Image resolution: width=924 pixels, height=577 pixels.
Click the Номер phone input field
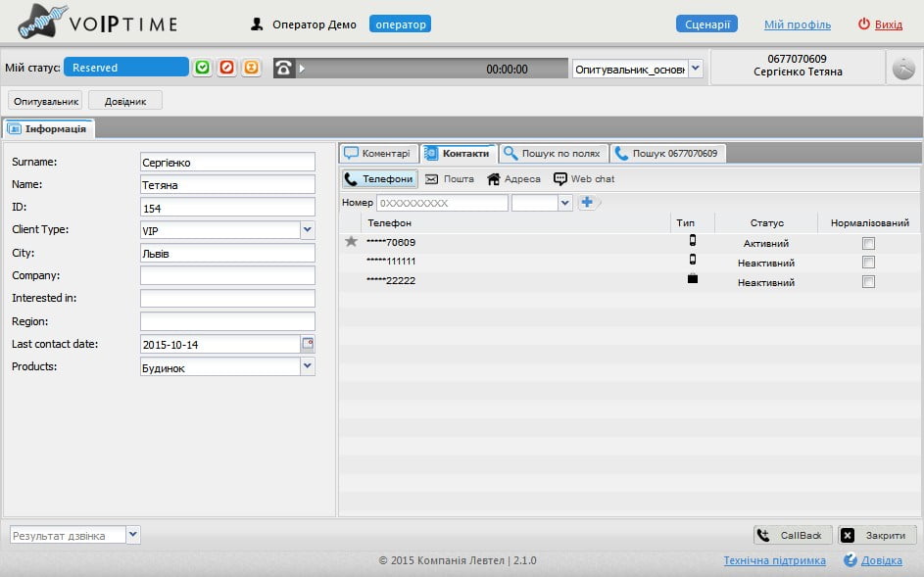442,203
